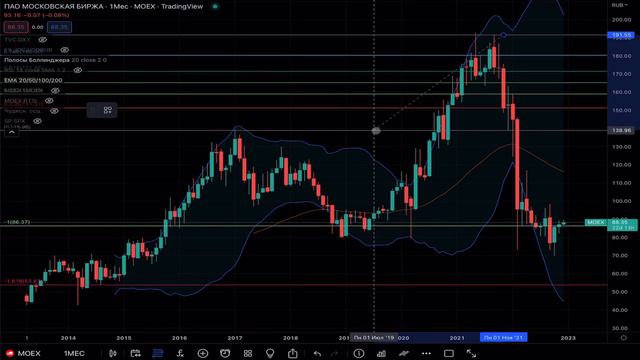Open the MOEX symbol search

(24, 353)
